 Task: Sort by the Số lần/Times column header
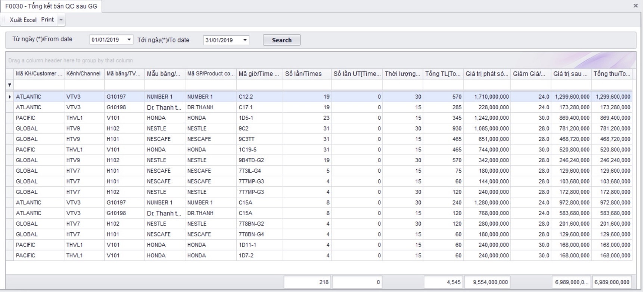[307, 74]
